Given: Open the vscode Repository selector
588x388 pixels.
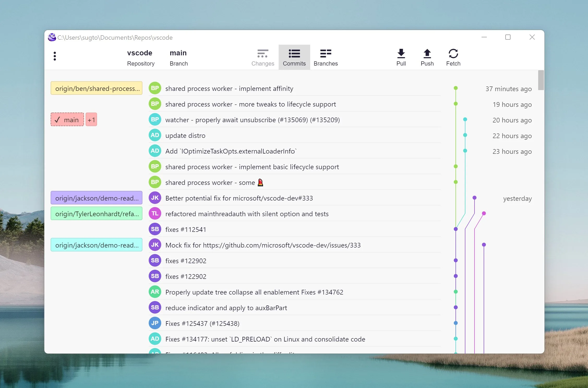Looking at the screenshot, I should 141,58.
